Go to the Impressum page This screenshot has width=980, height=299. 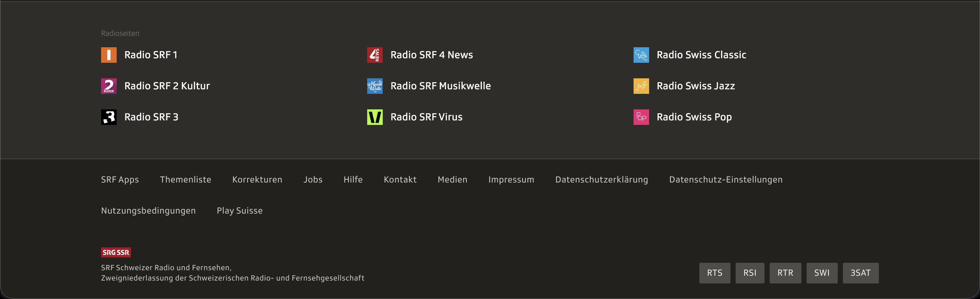511,180
